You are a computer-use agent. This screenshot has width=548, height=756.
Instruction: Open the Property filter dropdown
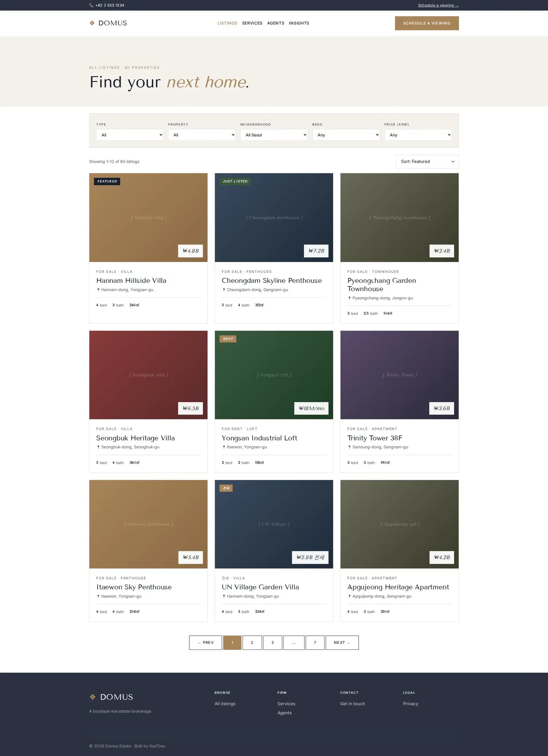coord(202,135)
